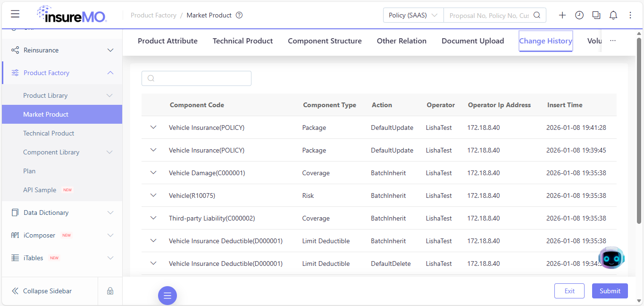The image size is (644, 306).
Task: Open the vertical three-dot menu in the header
Action: tap(630, 15)
